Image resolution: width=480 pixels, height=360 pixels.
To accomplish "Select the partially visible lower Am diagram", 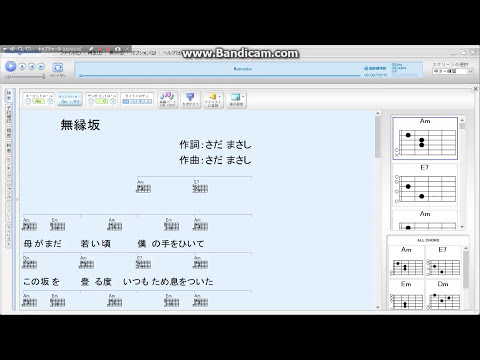I will [x=425, y=220].
